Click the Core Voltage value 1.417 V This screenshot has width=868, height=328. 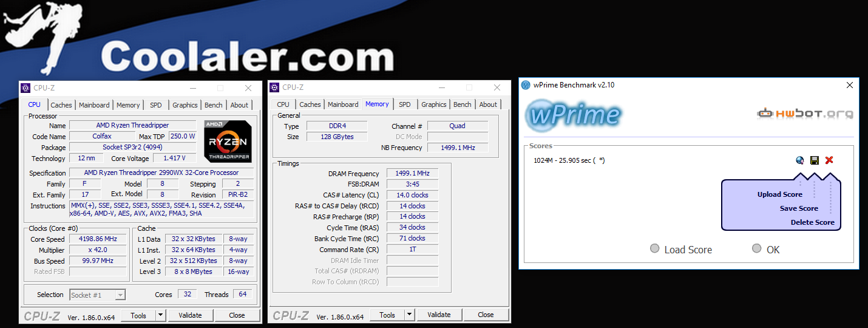[174, 158]
